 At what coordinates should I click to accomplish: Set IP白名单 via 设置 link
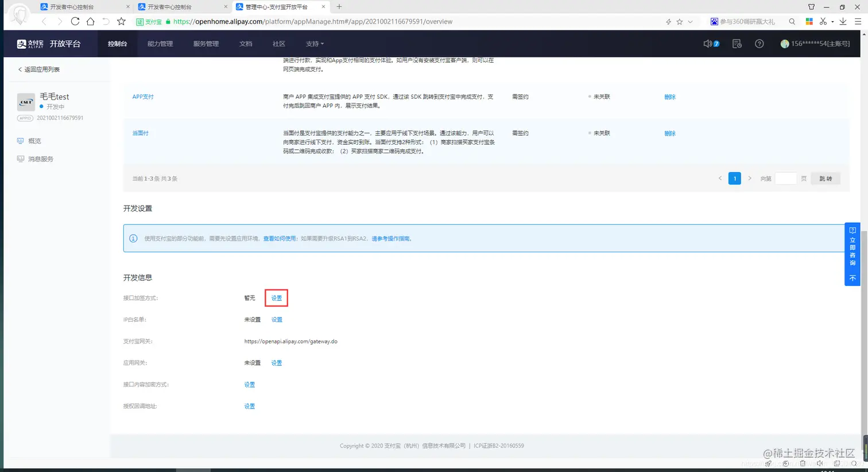[277, 320]
